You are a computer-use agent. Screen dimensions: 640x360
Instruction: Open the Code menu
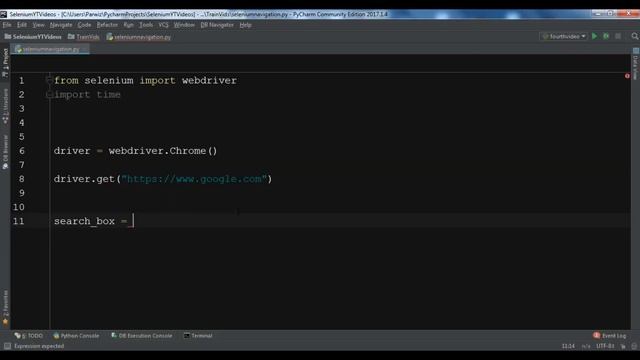click(x=84, y=25)
